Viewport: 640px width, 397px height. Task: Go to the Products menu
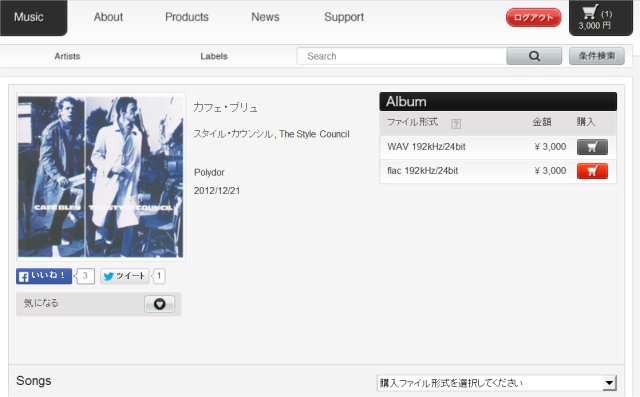[x=187, y=17]
